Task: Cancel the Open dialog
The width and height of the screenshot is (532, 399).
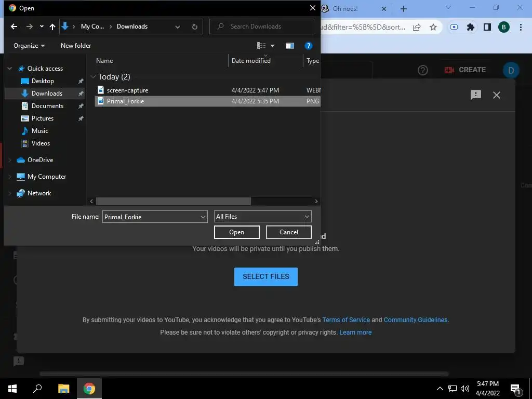Action: (x=289, y=232)
